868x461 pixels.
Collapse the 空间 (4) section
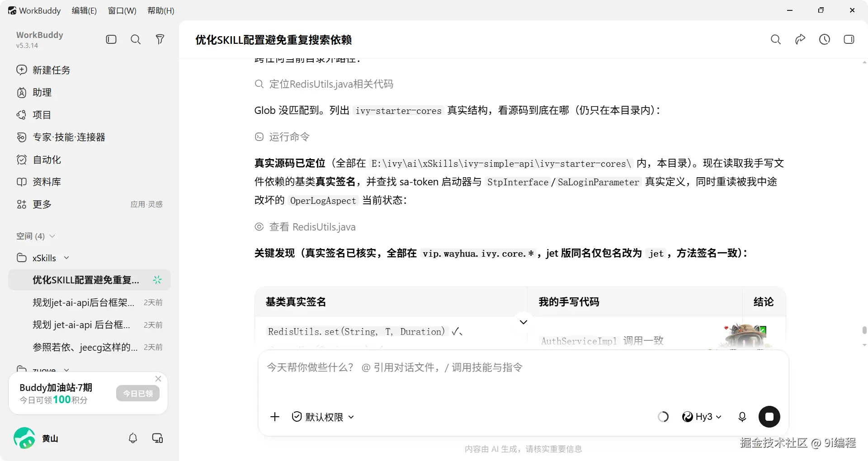pos(36,236)
